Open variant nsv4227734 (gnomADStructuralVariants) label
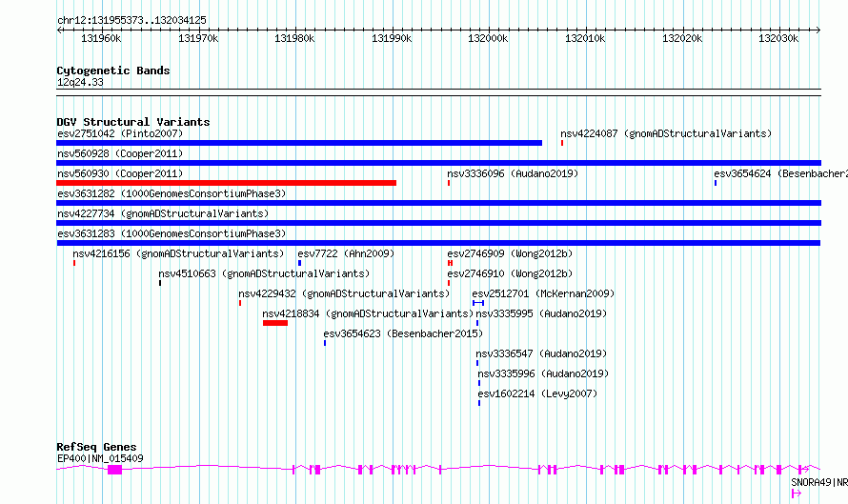The height and width of the screenshot is (504, 848). (163, 213)
